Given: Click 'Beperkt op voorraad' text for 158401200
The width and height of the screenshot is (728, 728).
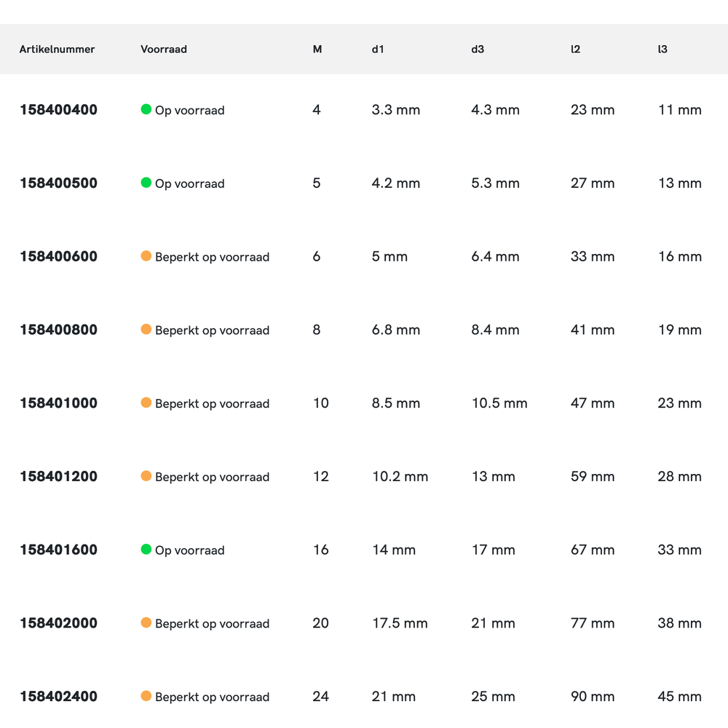Looking at the screenshot, I should (x=212, y=477).
